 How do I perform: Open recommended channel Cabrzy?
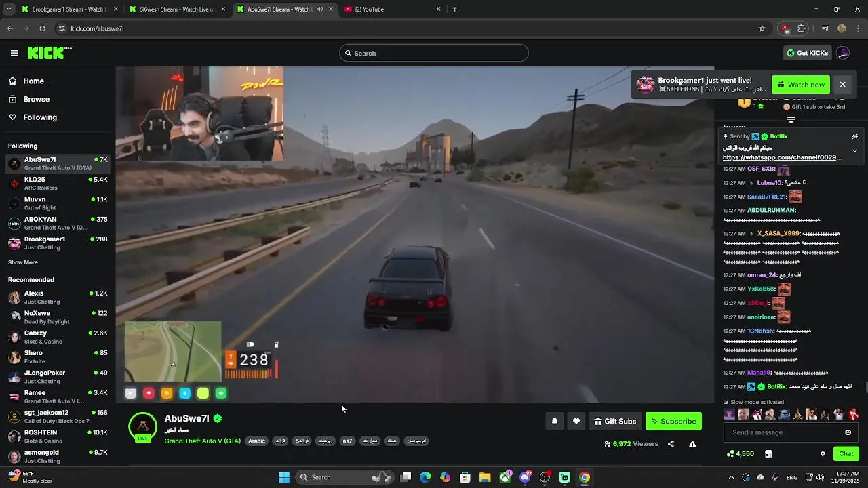58,337
